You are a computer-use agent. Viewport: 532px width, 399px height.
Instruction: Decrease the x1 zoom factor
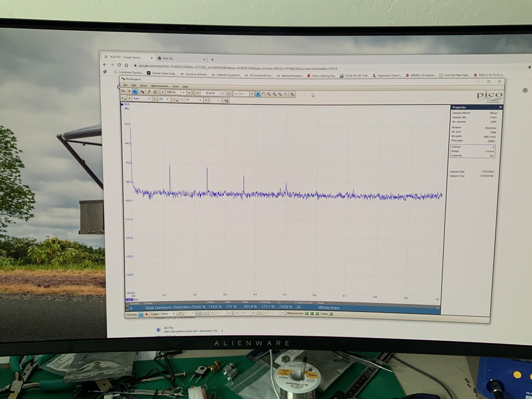236,94
